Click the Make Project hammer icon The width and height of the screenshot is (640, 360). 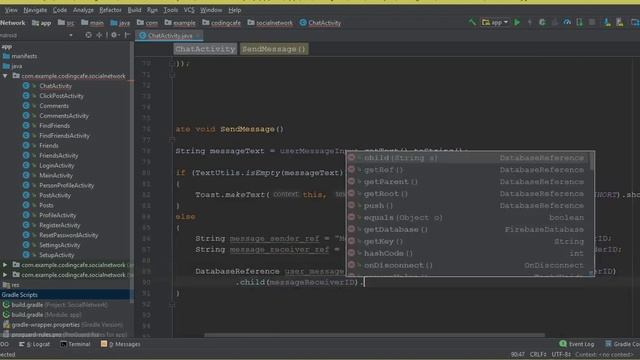click(472, 22)
